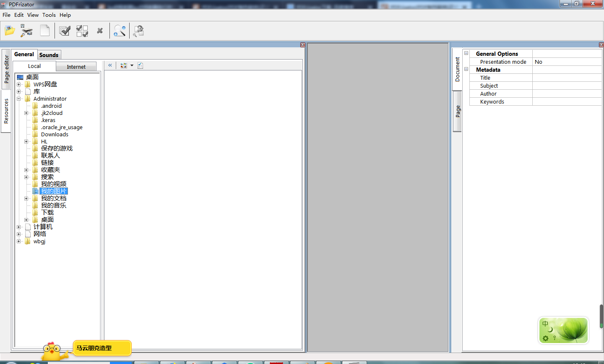Click the page rotate preview icon
Screen dimensions: 604x364
pyautogui.click(x=138, y=31)
